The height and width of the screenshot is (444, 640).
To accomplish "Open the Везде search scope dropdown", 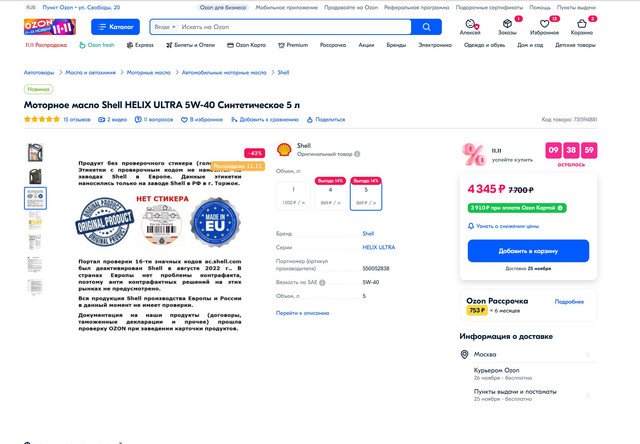I will coord(164,27).
